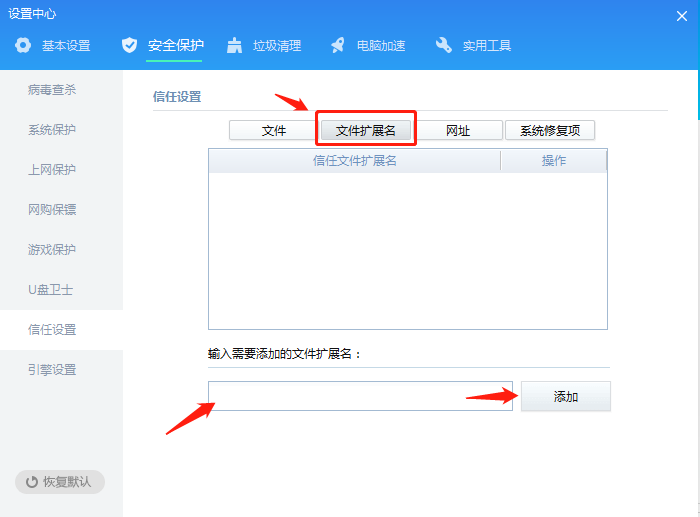Switch to the 系统修复项 trust tab
Viewport: 700px width, 517px height.
[x=550, y=130]
